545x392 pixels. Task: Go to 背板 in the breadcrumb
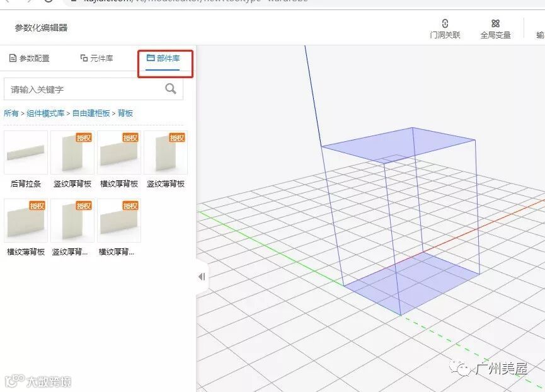pyautogui.click(x=125, y=113)
